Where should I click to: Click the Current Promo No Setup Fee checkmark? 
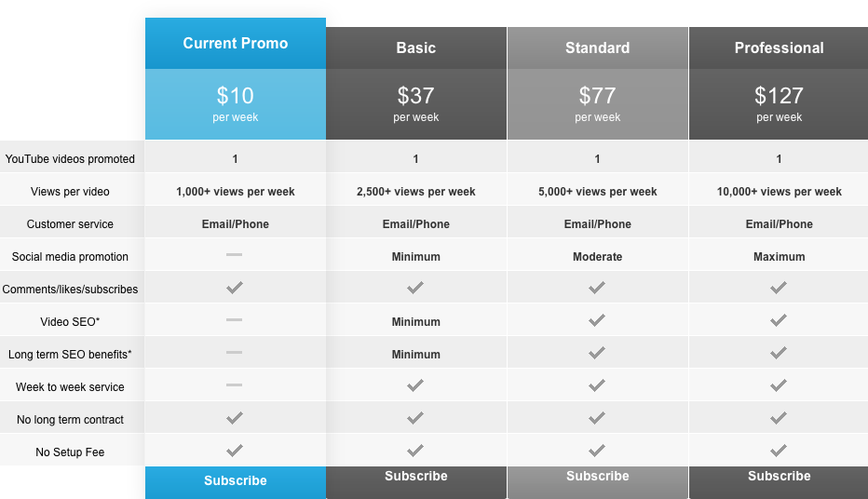pos(235,451)
